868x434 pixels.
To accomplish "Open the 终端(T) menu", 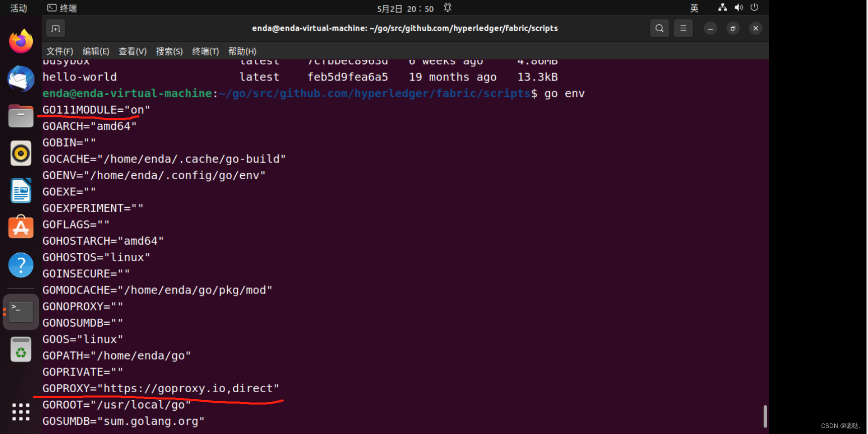I will coord(206,51).
